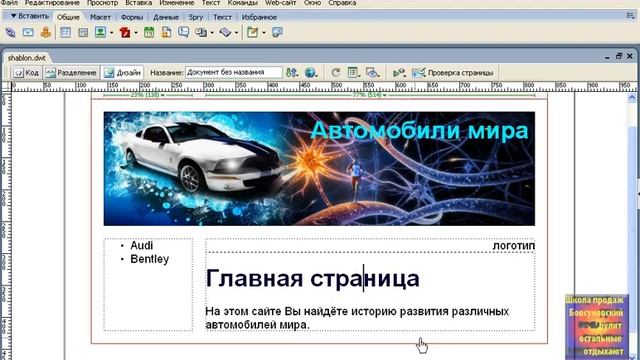Select the Spry insert tab
Screen dimensions: 640x360
coord(196,17)
